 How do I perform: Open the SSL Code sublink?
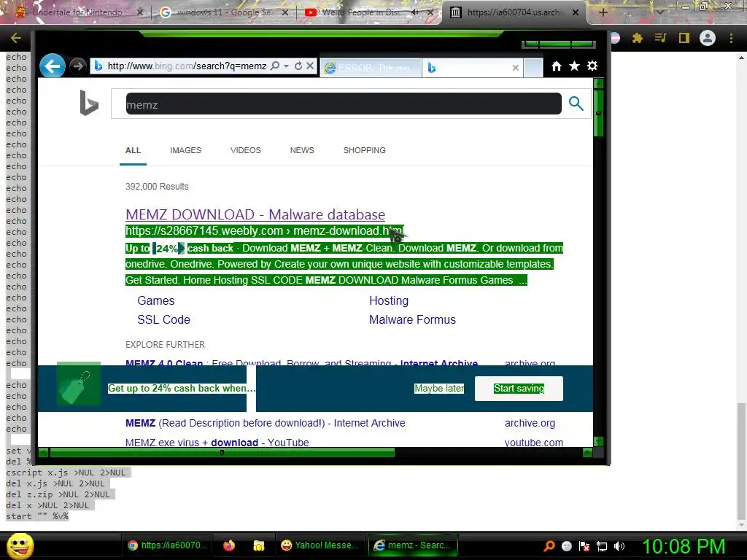(x=163, y=319)
